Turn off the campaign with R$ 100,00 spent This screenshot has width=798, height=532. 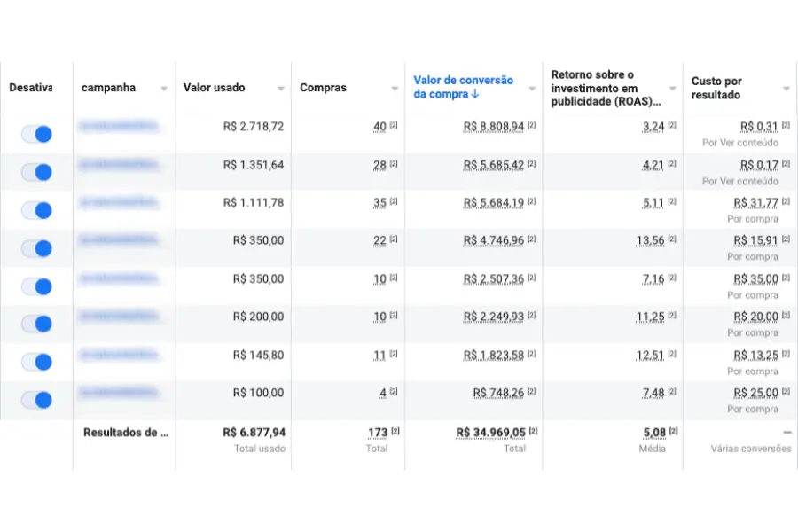tap(37, 400)
